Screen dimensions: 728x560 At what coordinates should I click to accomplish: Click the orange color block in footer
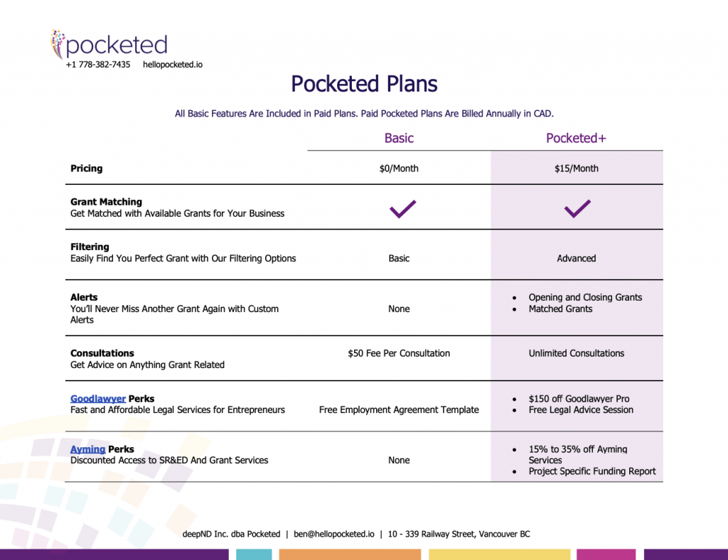350,554
